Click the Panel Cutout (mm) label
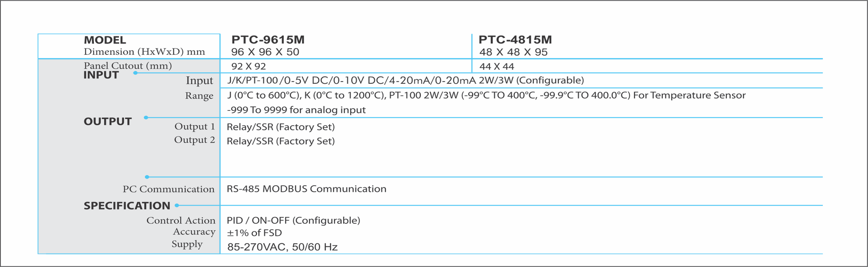Viewport: 868px width, 267px height. coord(128,66)
